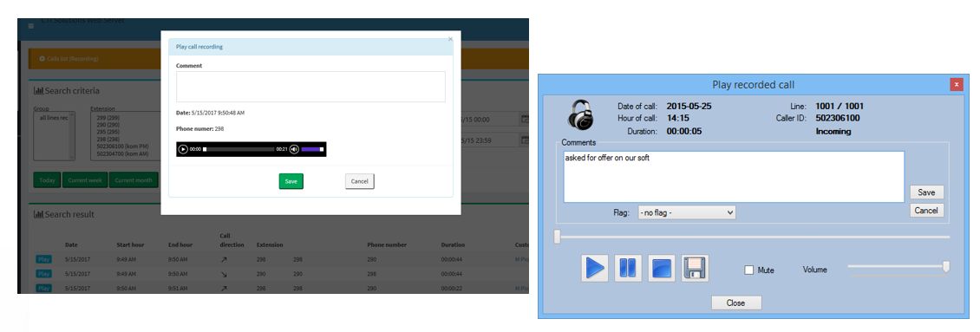Click the speaker volume icon in web player
The image size is (980, 332).
coord(294,149)
